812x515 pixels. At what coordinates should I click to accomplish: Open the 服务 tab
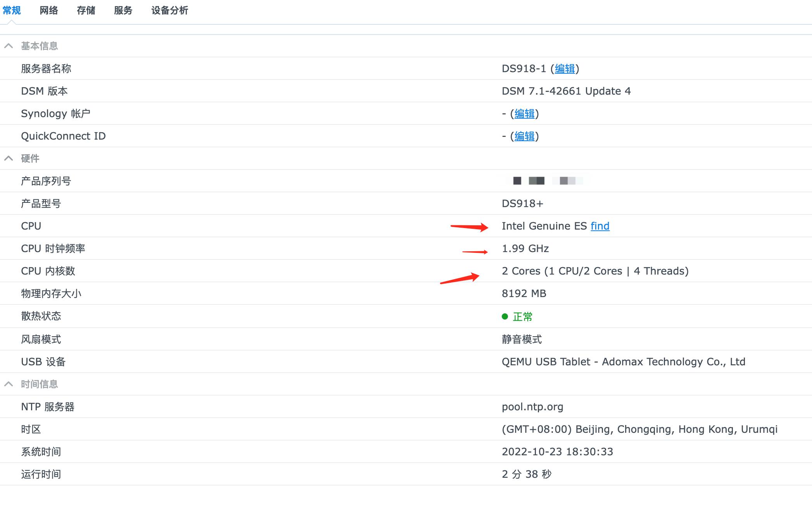pyautogui.click(x=123, y=10)
